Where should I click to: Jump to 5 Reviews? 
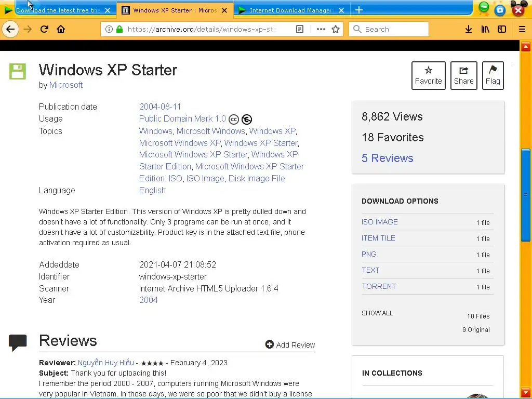coord(387,158)
